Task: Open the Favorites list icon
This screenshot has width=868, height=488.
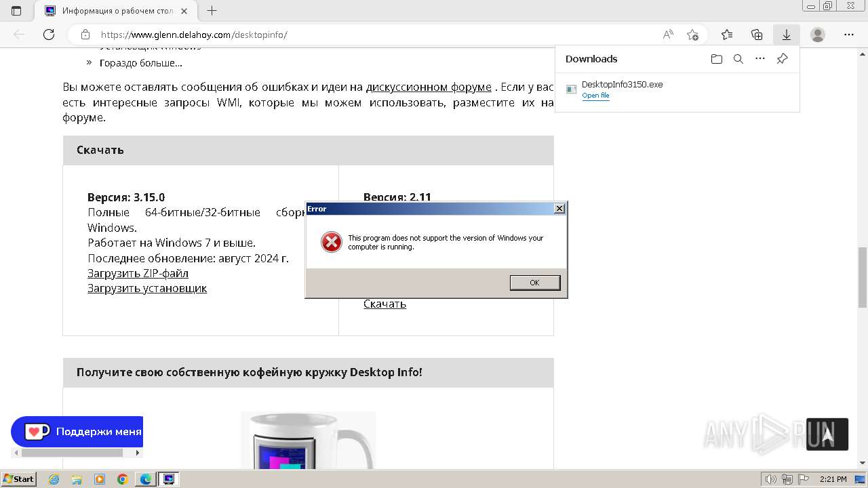Action: [x=727, y=35]
